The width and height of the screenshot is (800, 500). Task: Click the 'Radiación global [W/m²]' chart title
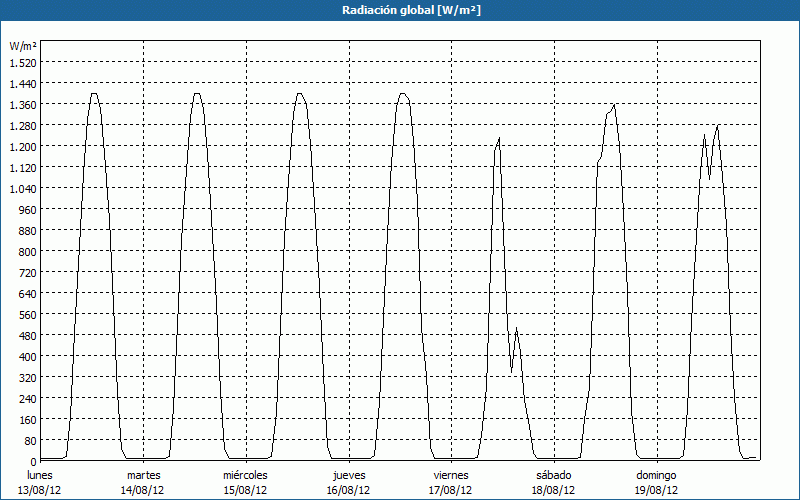point(400,10)
